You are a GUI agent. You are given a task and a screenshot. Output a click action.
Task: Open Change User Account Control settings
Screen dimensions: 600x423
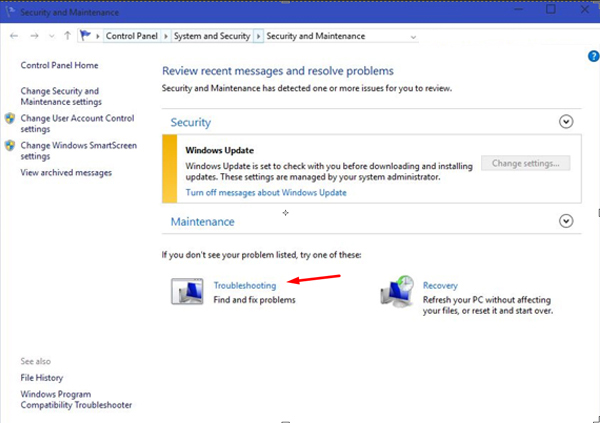tap(77, 123)
